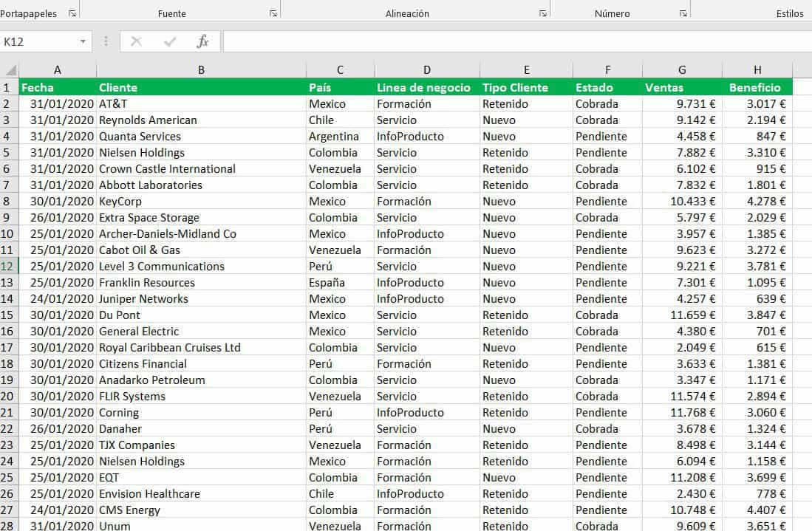This screenshot has height=531, width=812.
Task: Select the KeyCorp cell
Action: pos(202,202)
